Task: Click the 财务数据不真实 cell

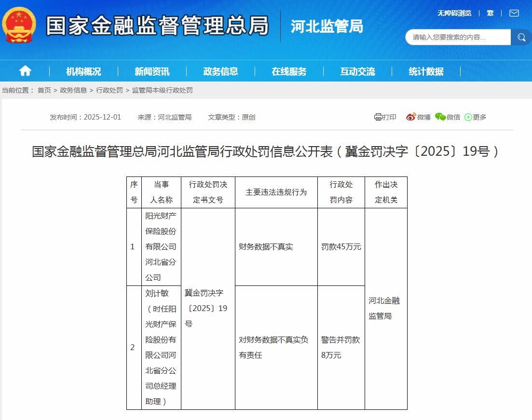Action: coord(276,246)
